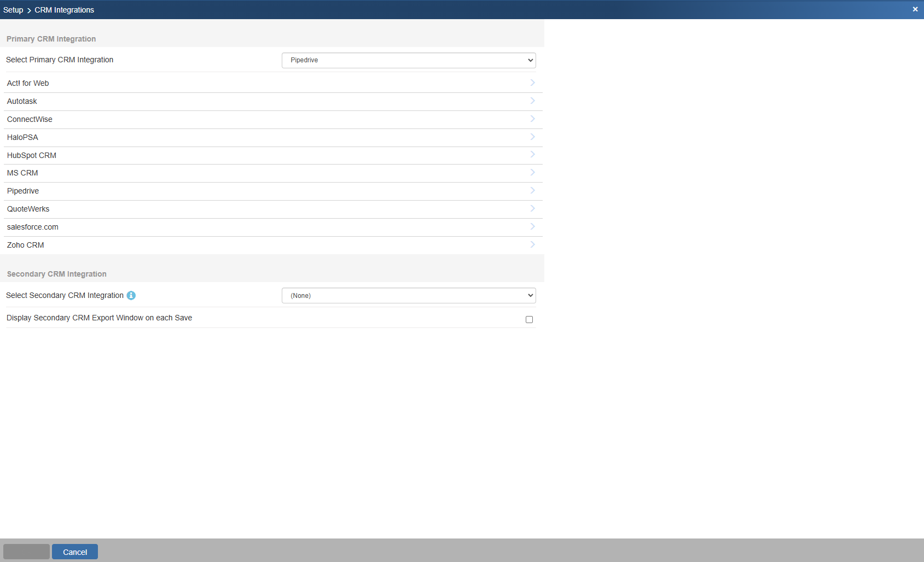
Task: Expand the chevron on the QuoteWerks row
Action: pos(532,208)
